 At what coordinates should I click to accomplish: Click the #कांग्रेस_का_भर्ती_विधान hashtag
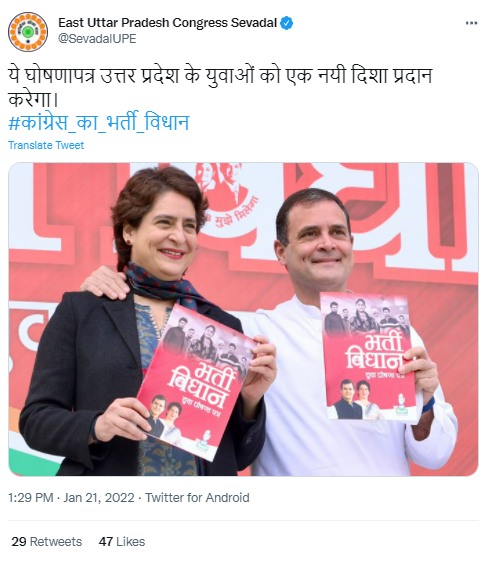pos(99,122)
